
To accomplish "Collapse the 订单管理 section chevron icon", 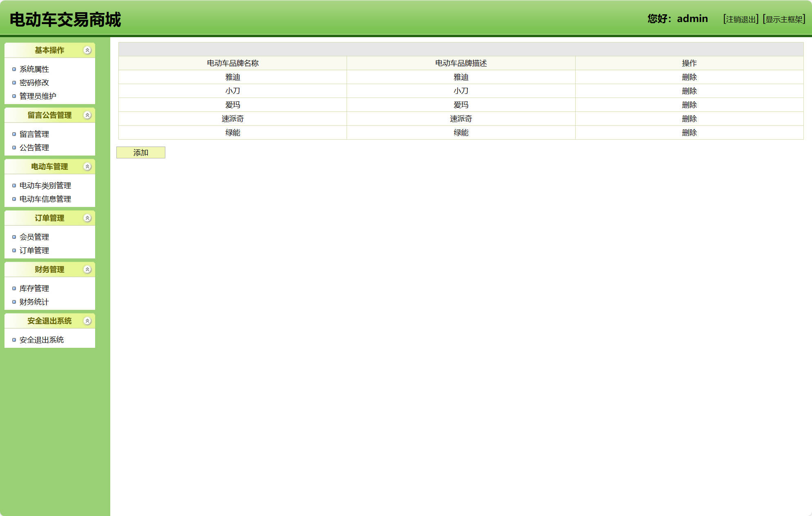I will tap(87, 218).
